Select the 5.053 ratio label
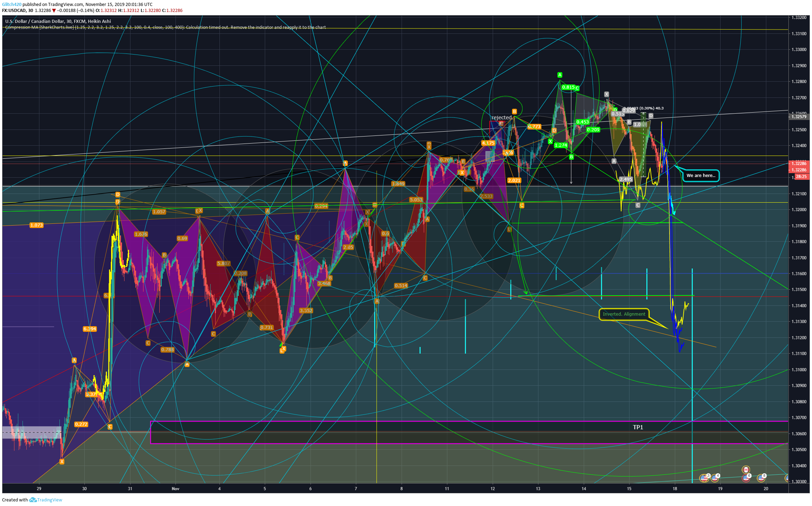The image size is (812, 506). 416,200
